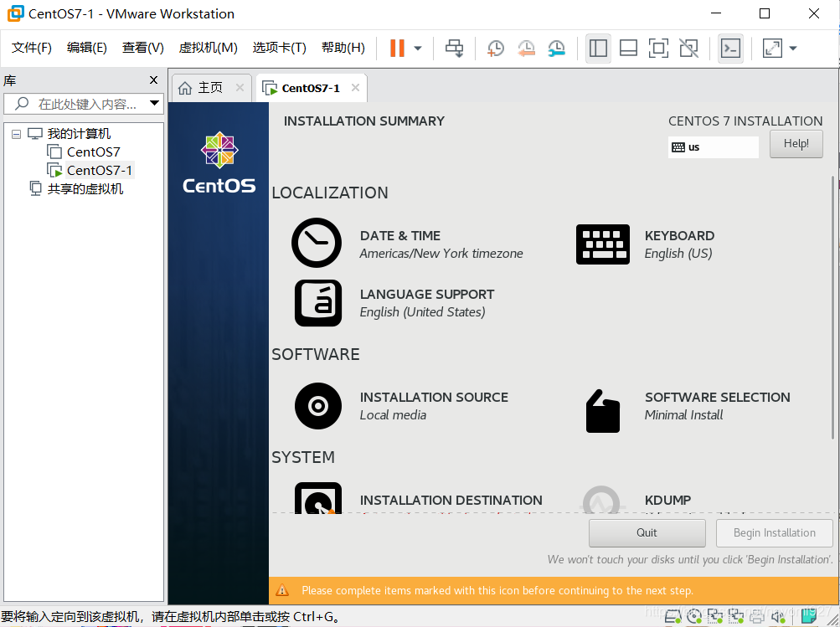Open the KDUMP icon

click(601, 498)
